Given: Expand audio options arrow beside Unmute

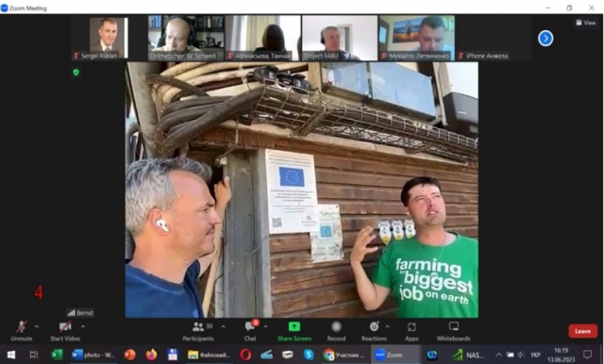Looking at the screenshot, I should (x=37, y=326).
